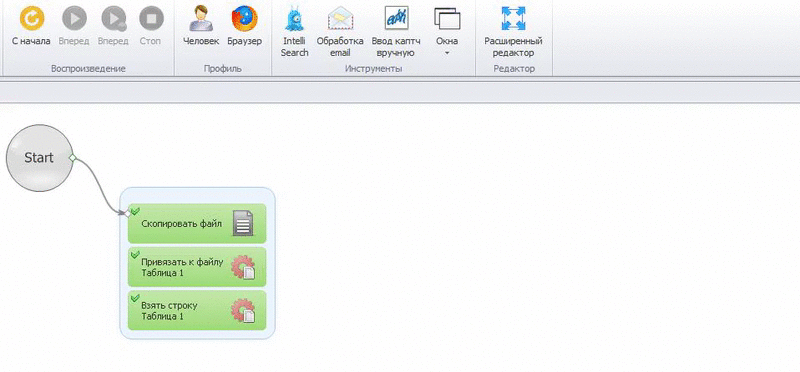The image size is (800, 372).
Task: Select the 'Скопировать файл' action block
Action: (197, 224)
